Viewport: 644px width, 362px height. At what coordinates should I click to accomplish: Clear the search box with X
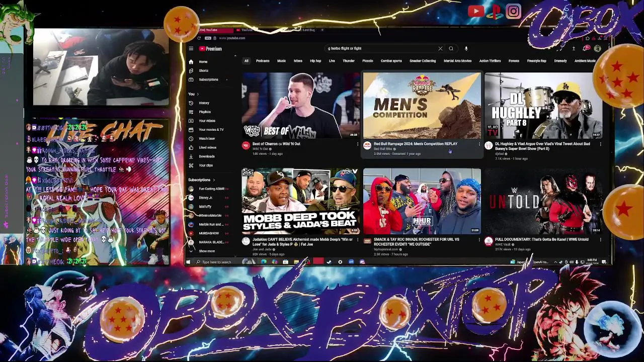(440, 49)
